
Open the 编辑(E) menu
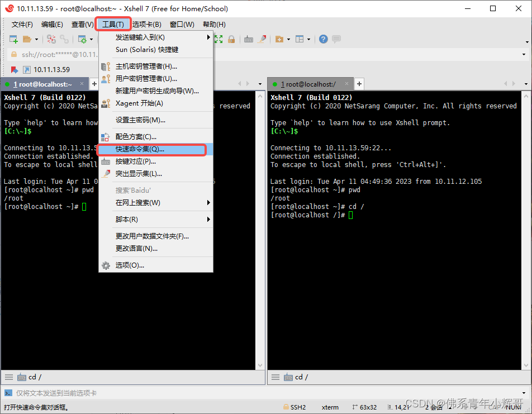point(52,25)
